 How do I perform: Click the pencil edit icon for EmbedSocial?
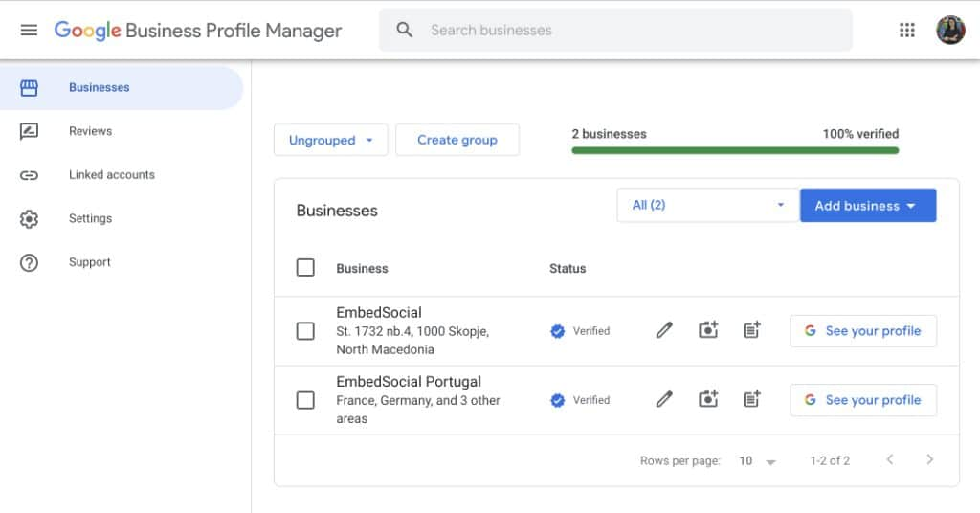tap(664, 330)
